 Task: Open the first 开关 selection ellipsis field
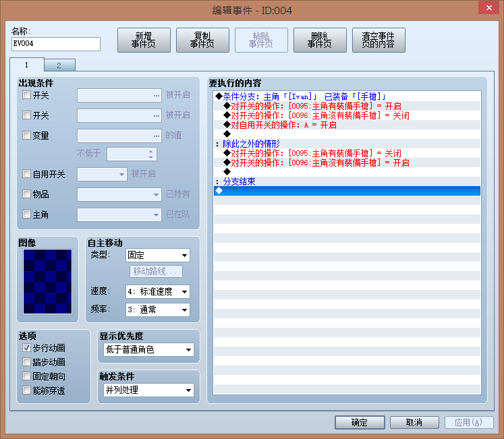pyautogui.click(x=119, y=96)
